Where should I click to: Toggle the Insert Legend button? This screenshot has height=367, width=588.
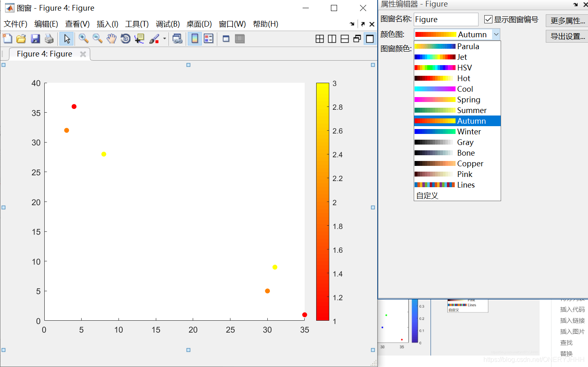coord(209,39)
